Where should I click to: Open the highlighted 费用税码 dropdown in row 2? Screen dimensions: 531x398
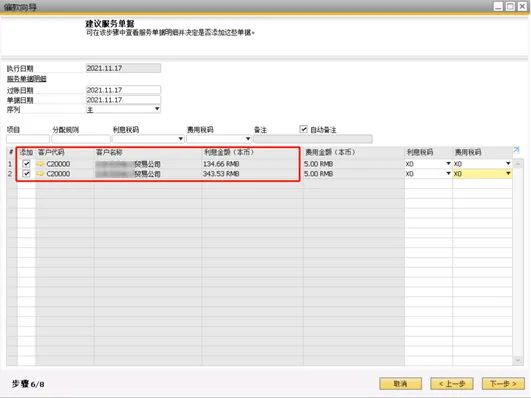pos(508,173)
